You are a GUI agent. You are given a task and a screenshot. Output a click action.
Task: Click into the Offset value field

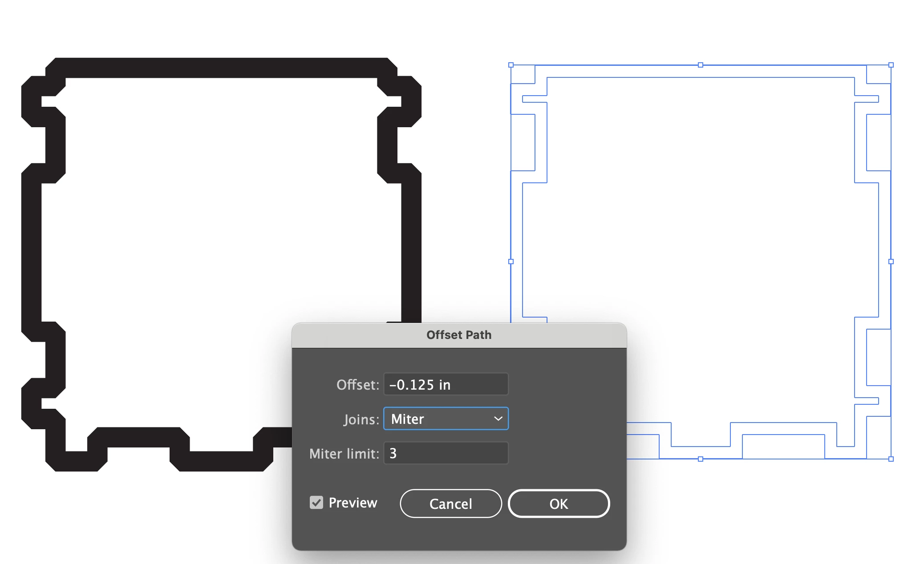point(445,384)
